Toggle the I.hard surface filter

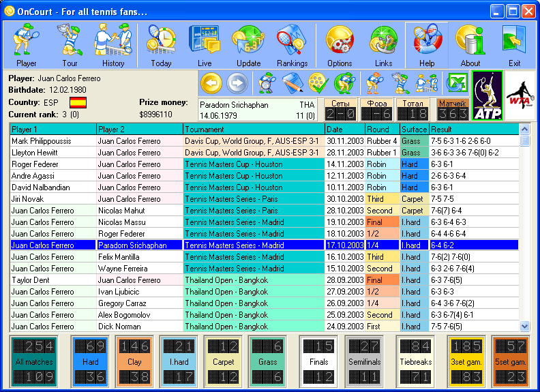[179, 362]
